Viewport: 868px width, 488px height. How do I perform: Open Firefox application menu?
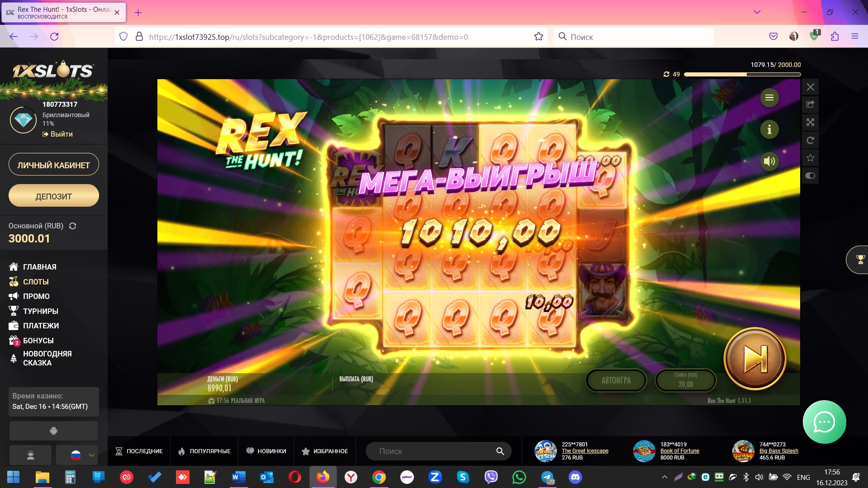854,37
